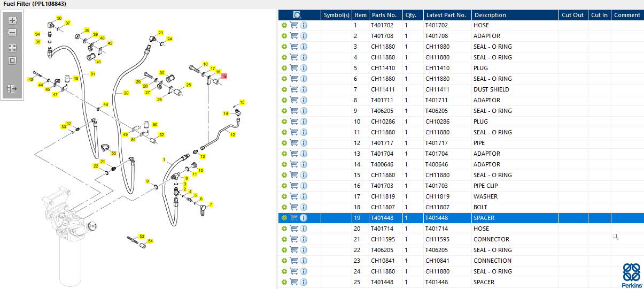Image resolution: width=644 pixels, height=289 pixels.
Task: Click green gear icon for BOLT row
Action: (284, 207)
